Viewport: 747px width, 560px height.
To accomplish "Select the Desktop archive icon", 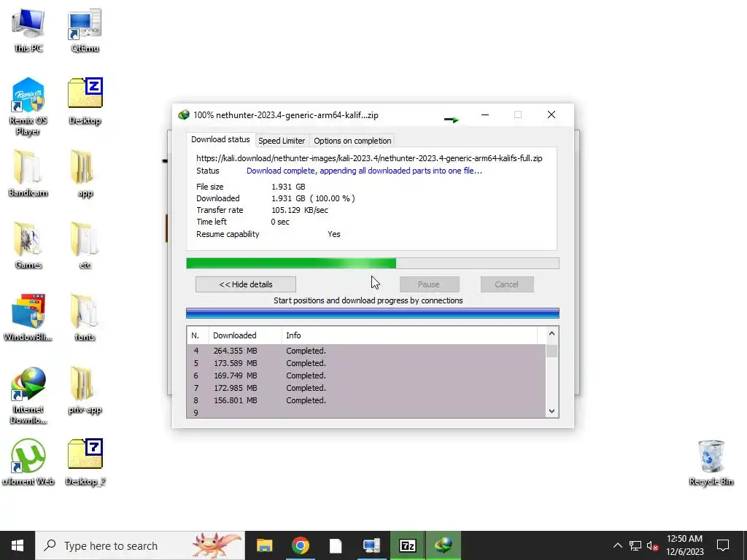I will click(x=85, y=101).
